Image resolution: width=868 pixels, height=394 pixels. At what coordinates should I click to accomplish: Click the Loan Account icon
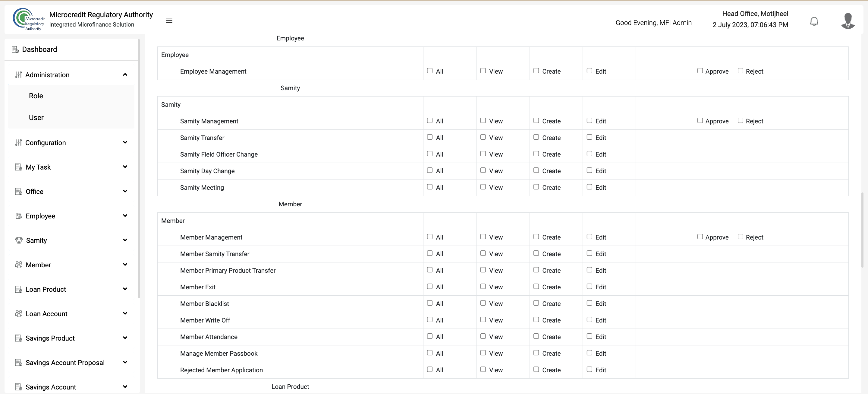pos(19,314)
